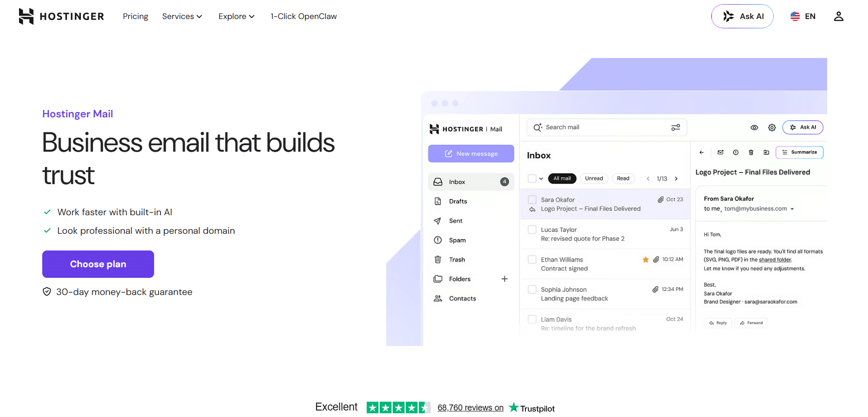
Task: Open the 68,760 reviews link
Action: [x=470, y=408]
